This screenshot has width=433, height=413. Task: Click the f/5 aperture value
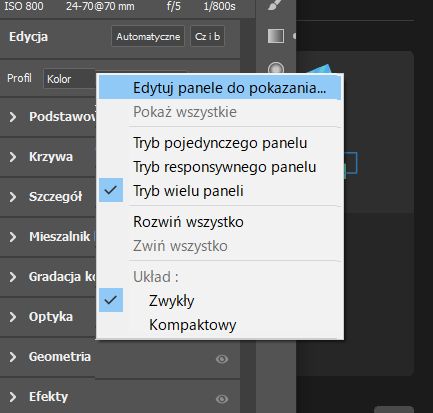[174, 6]
